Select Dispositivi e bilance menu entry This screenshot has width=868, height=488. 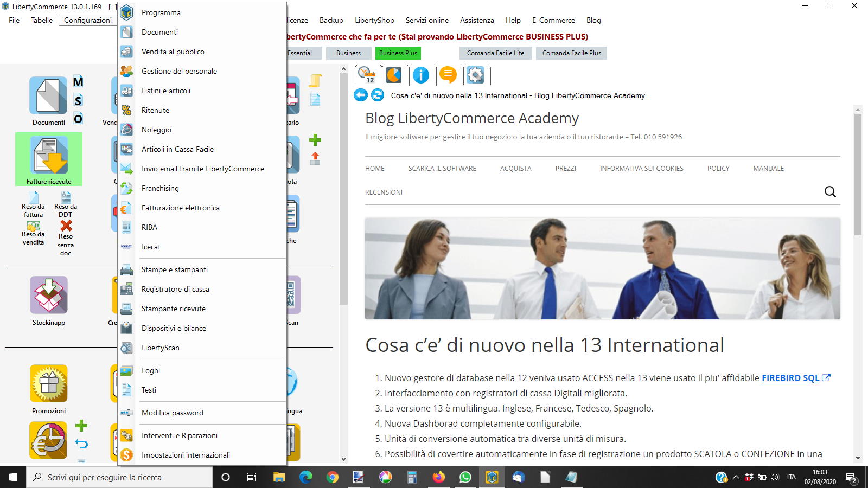click(x=202, y=328)
